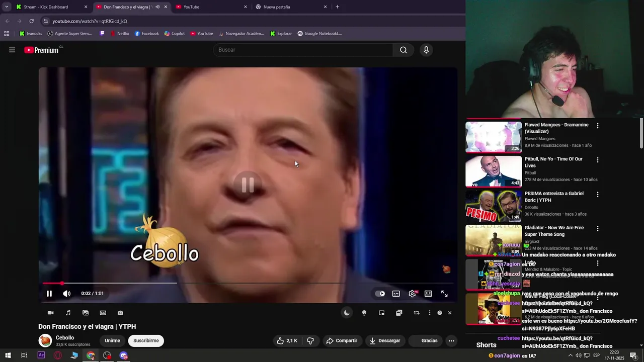
Task: Open the YouTube hamburger guide menu
Action: tap(12, 50)
